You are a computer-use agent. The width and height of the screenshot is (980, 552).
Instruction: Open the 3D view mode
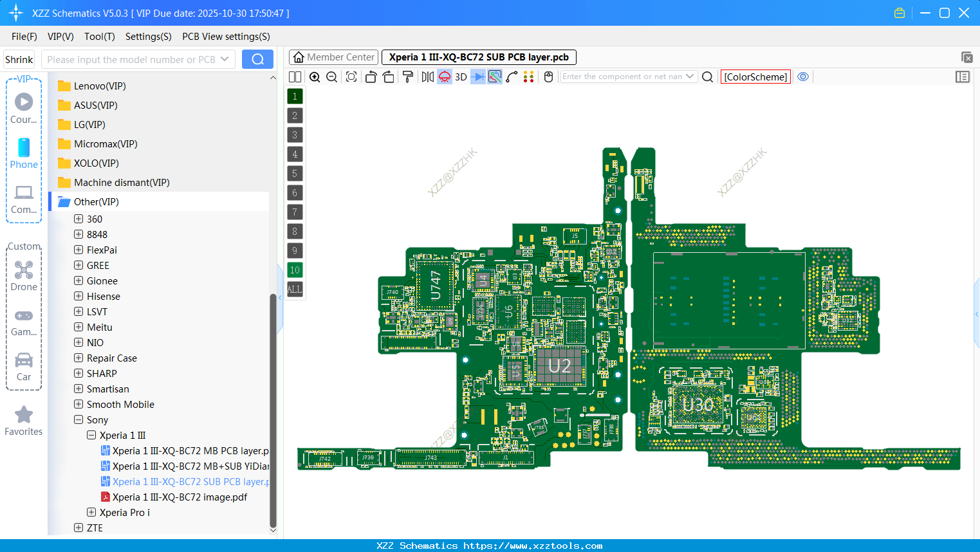click(460, 77)
